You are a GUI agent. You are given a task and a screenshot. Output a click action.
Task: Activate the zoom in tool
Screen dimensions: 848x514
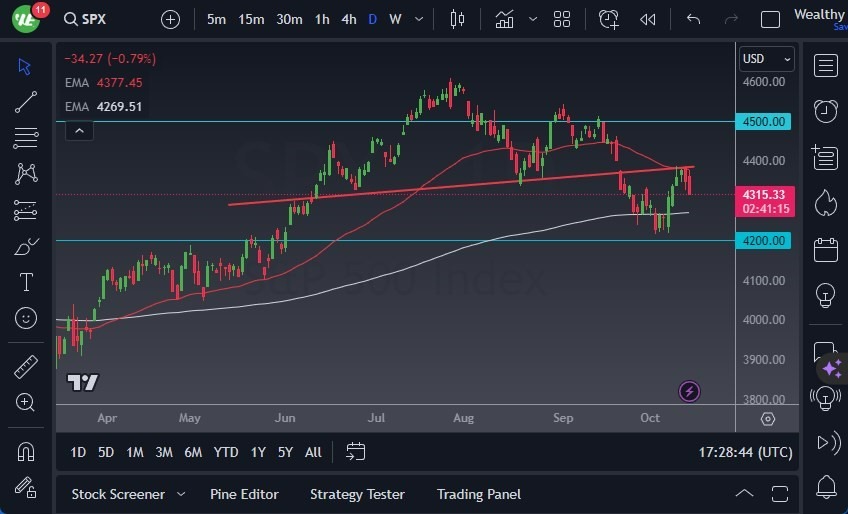[x=25, y=403]
